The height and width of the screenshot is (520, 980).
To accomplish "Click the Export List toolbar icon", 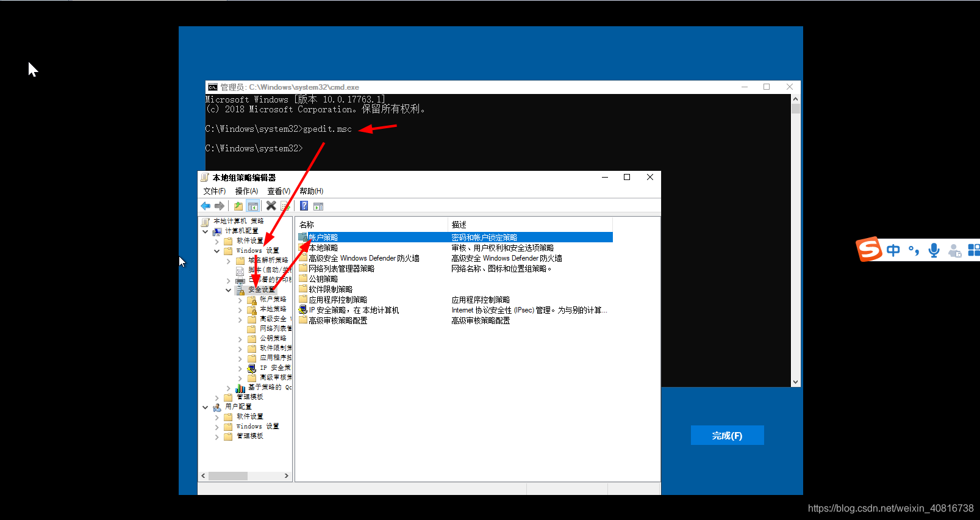I will (285, 206).
